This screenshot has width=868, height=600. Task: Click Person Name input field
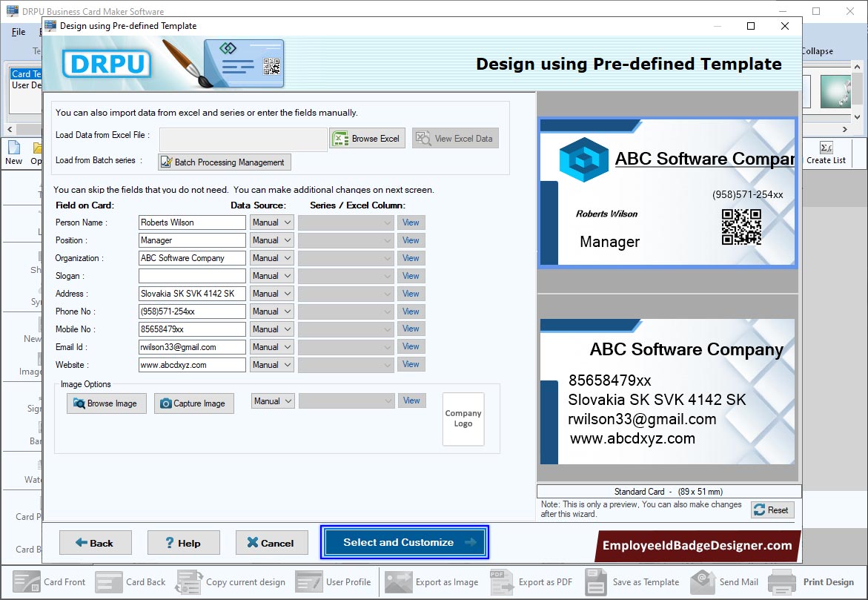[192, 222]
